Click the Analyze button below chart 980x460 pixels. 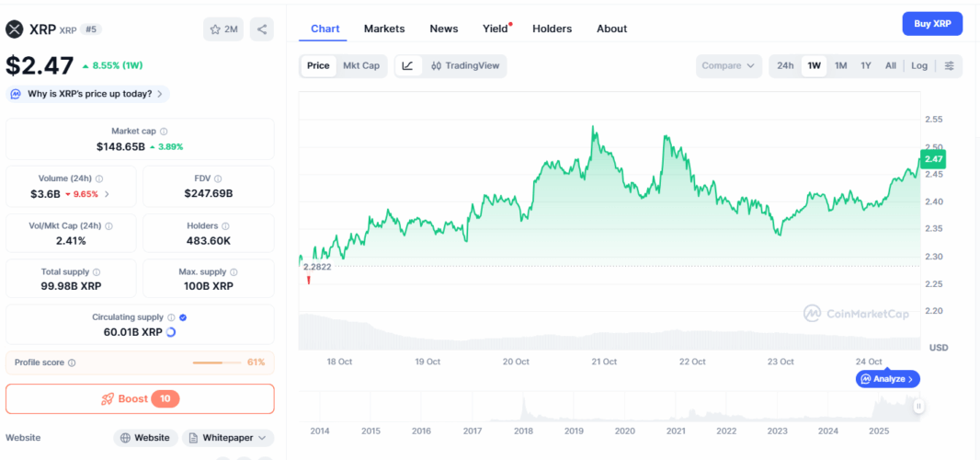click(887, 379)
